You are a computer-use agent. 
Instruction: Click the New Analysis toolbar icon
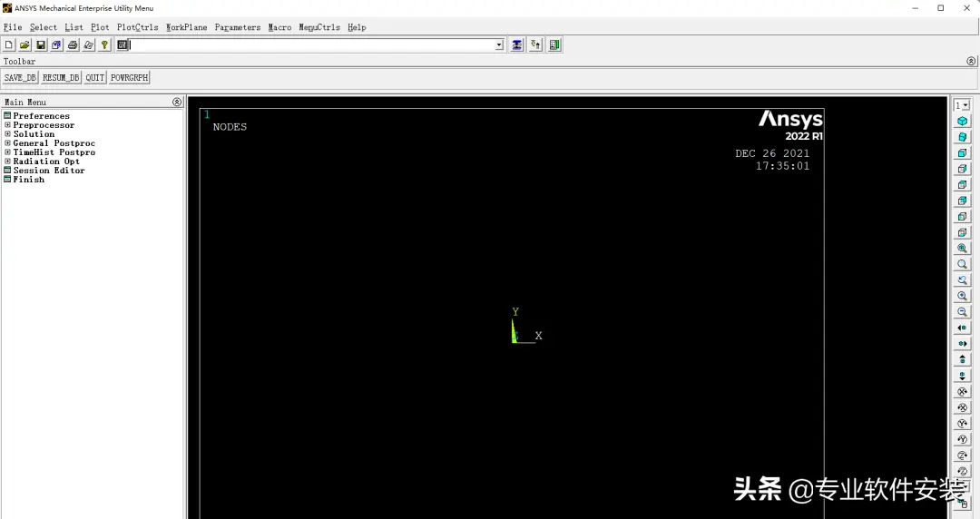click(x=9, y=45)
